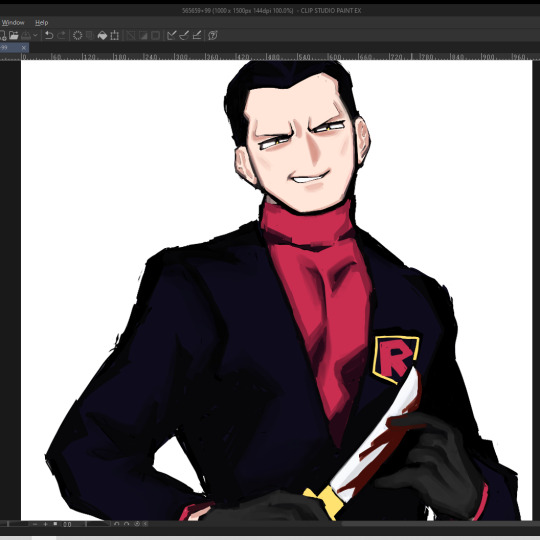Click the Clip Studio support help icon
540x540 pixels.
click(213, 35)
